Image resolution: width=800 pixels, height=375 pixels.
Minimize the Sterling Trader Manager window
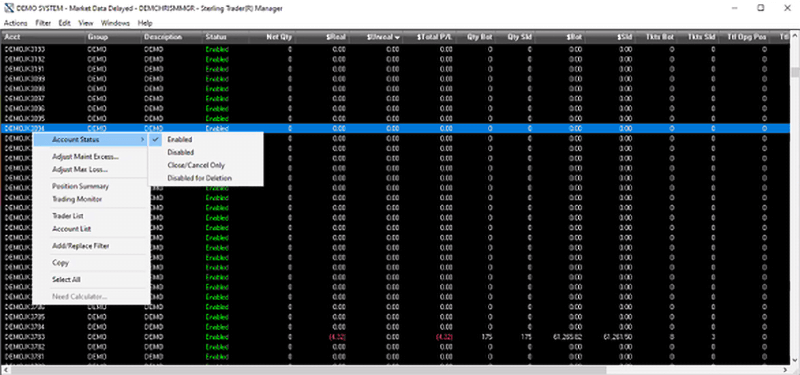point(735,8)
